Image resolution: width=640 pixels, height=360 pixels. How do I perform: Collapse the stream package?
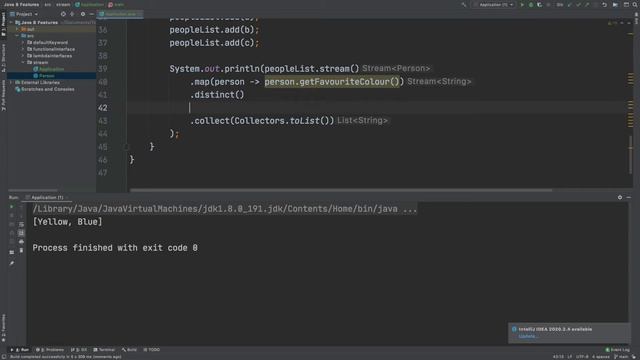point(23,62)
